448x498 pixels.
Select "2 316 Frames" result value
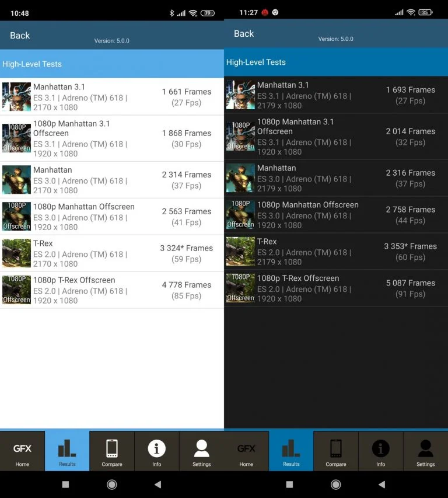(x=411, y=173)
